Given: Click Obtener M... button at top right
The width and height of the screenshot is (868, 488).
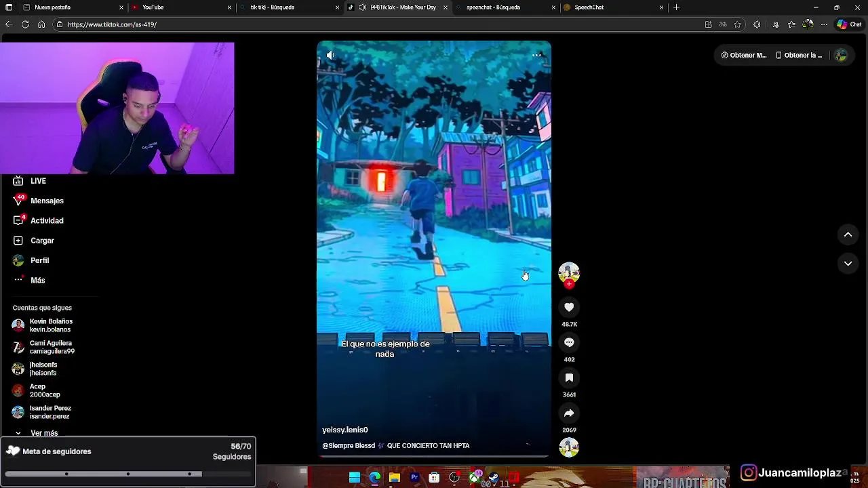Looking at the screenshot, I should pyautogui.click(x=744, y=55).
